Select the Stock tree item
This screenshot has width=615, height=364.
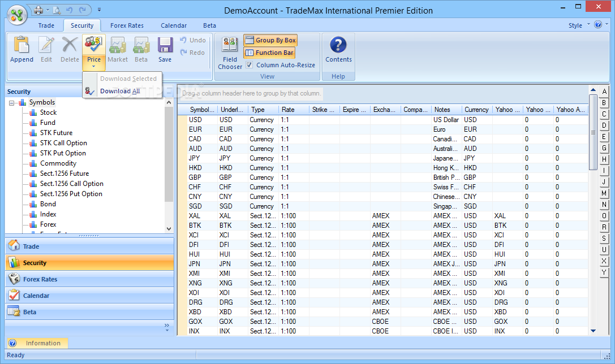tap(48, 112)
